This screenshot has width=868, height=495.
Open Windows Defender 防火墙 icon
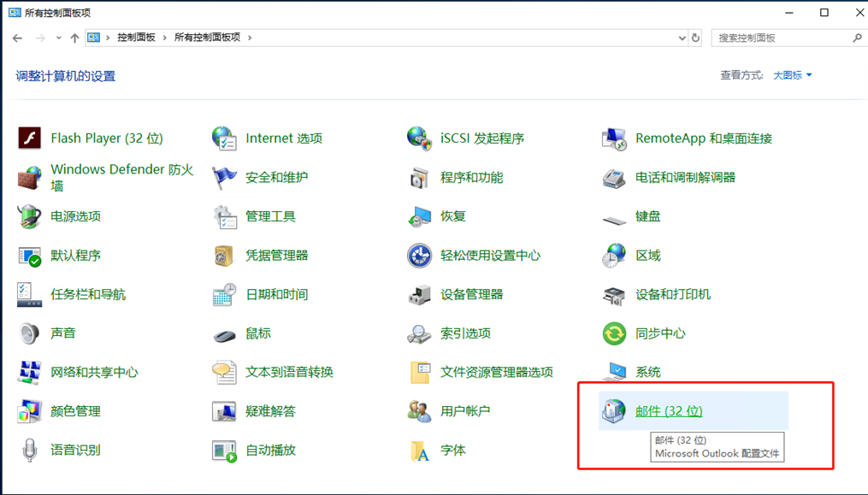(30, 178)
